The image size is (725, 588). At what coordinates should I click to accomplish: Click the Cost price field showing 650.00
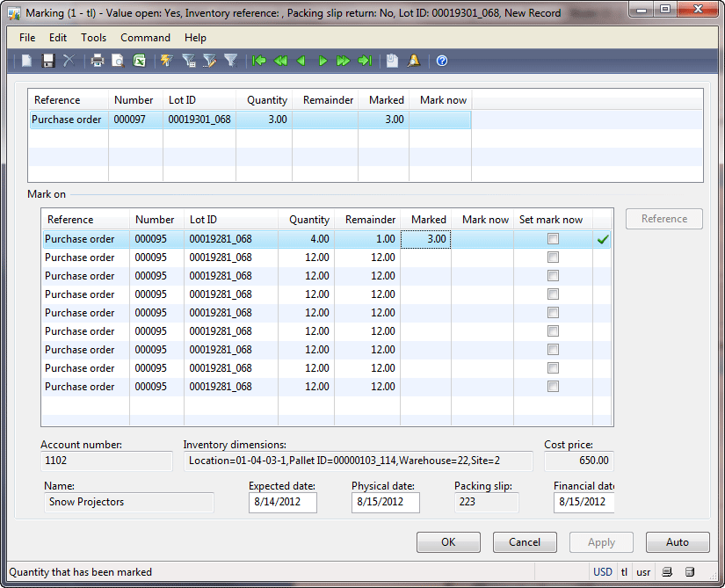pyautogui.click(x=579, y=461)
